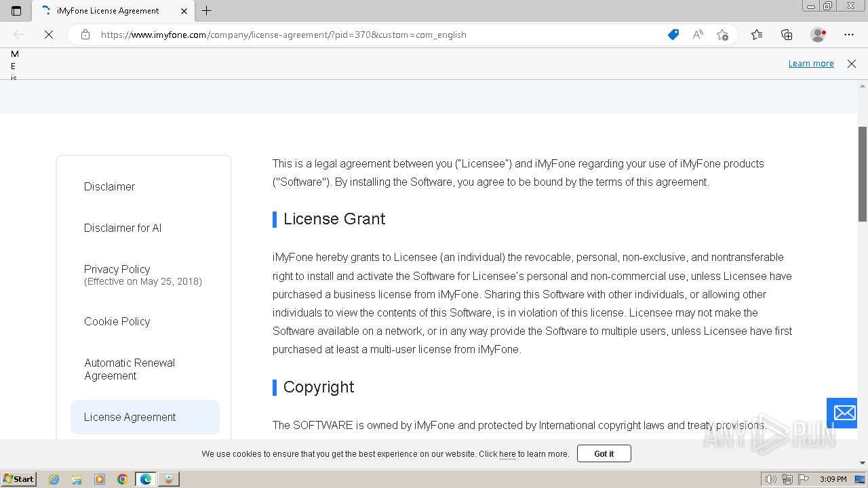Click the address bar URL

(x=283, y=35)
